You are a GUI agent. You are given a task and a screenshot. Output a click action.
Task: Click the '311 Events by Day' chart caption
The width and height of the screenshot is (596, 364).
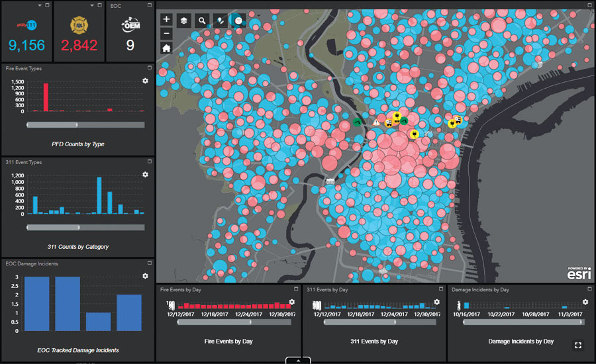coord(374,341)
